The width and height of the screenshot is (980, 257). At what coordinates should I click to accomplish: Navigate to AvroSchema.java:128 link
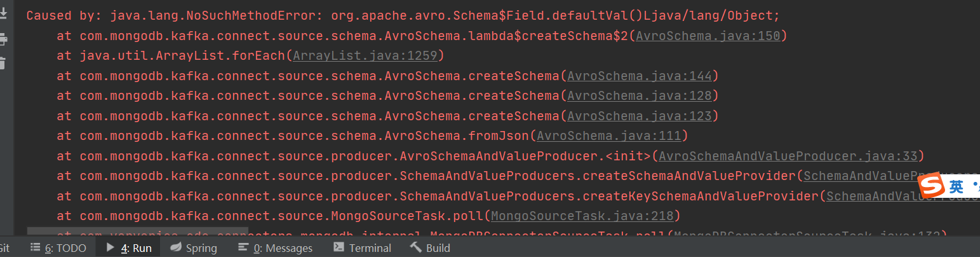[x=639, y=95]
